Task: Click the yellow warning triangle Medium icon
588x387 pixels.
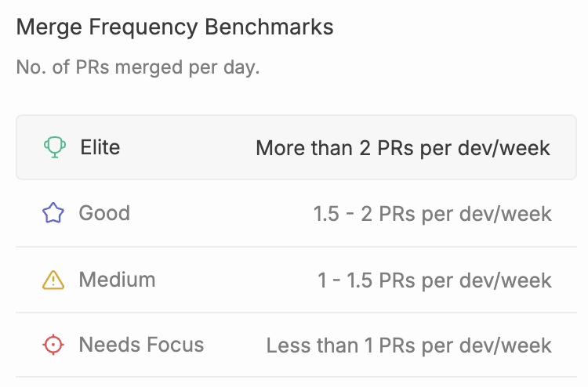Action: point(53,280)
